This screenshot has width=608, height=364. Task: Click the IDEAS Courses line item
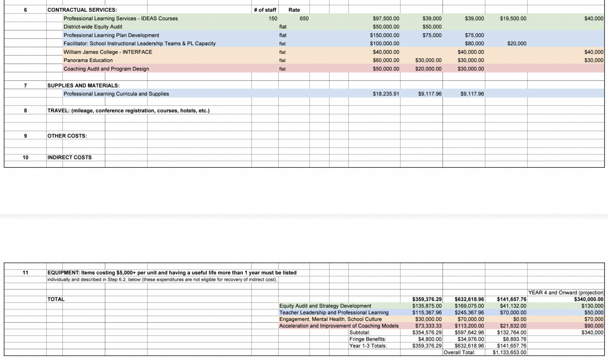pyautogui.click(x=120, y=19)
